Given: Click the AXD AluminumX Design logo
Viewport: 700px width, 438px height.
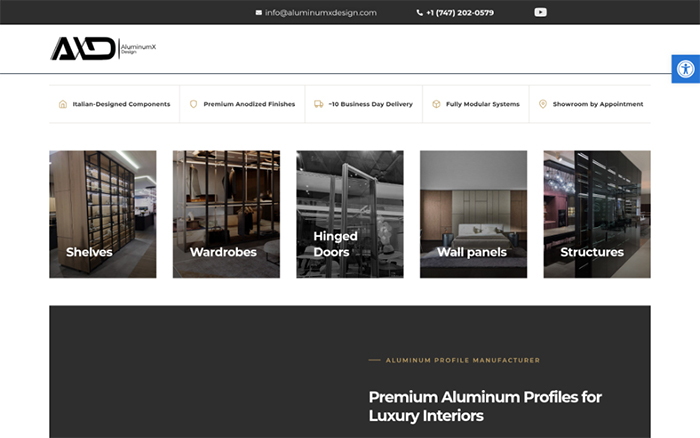Looking at the screenshot, I should (x=103, y=48).
